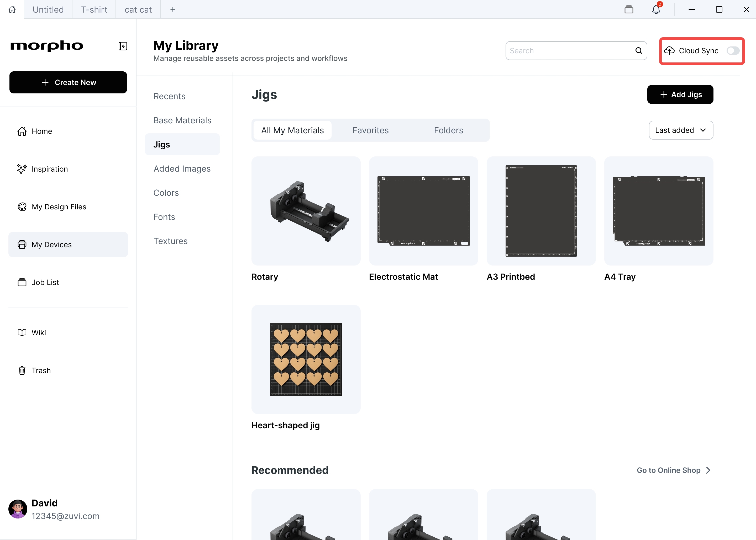
Task: Click the Cloud Sync cloud icon
Action: tap(669, 51)
